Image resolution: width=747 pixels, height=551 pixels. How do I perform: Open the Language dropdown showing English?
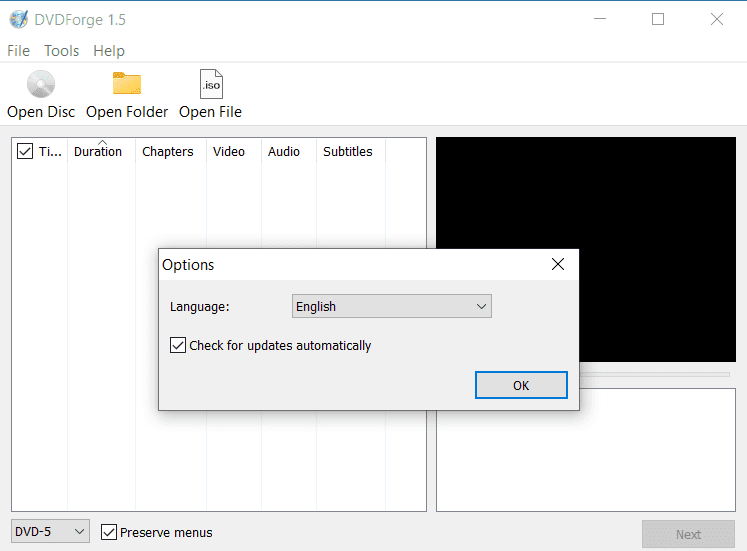(x=392, y=306)
